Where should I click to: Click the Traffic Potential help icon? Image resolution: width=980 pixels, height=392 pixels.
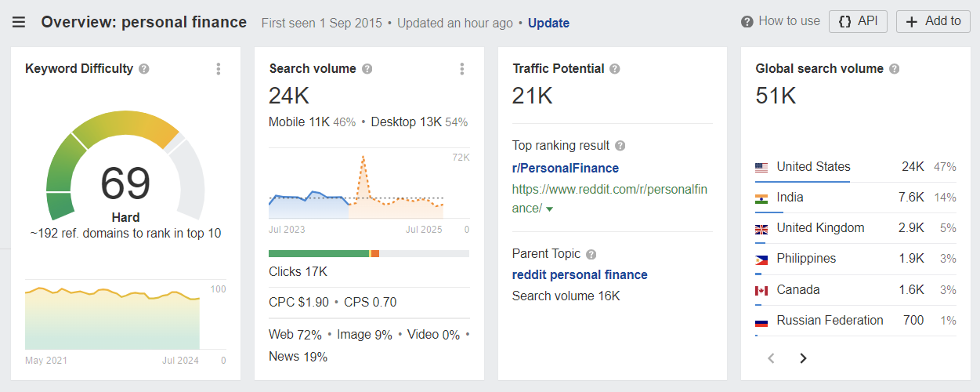(615, 69)
